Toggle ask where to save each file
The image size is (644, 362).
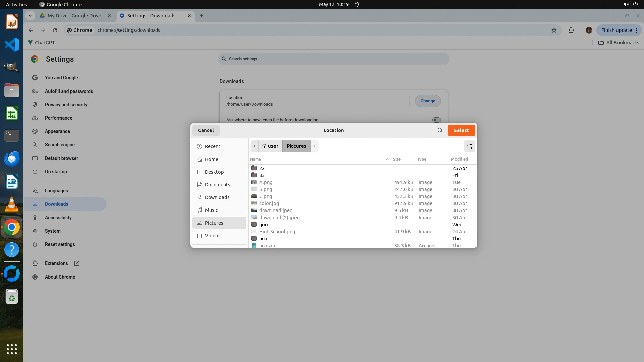pyautogui.click(x=436, y=120)
